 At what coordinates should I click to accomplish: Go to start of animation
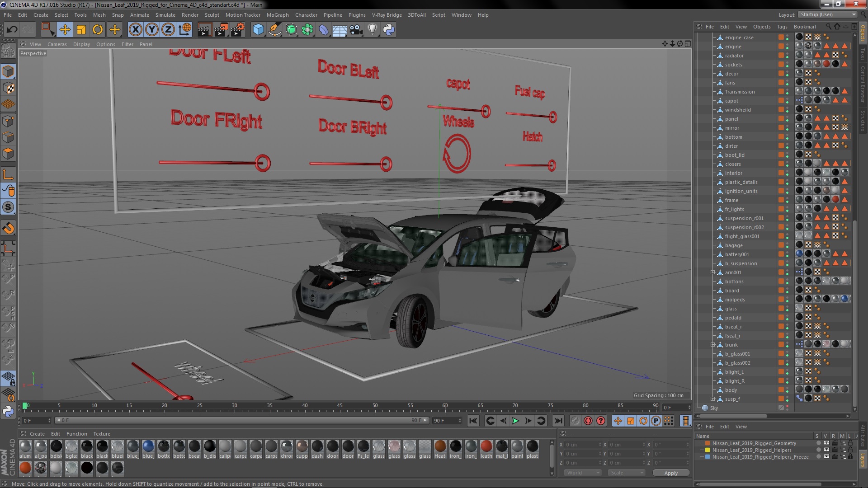click(x=473, y=421)
